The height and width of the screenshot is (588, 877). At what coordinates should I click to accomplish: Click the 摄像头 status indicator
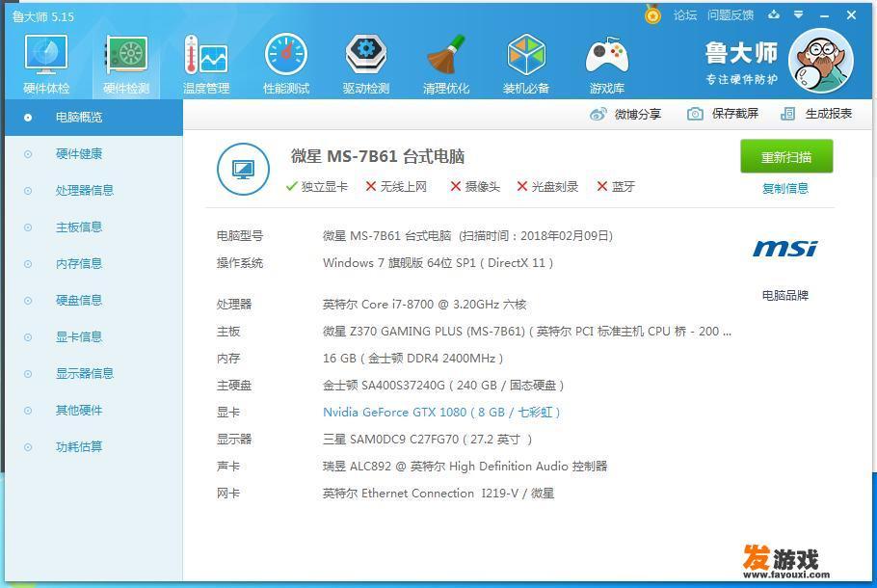pos(475,186)
